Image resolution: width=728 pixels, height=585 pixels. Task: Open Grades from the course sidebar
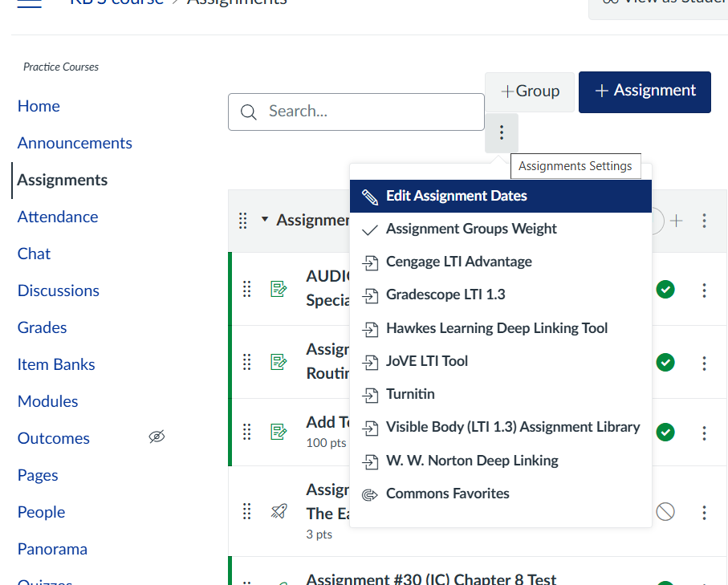(x=42, y=327)
